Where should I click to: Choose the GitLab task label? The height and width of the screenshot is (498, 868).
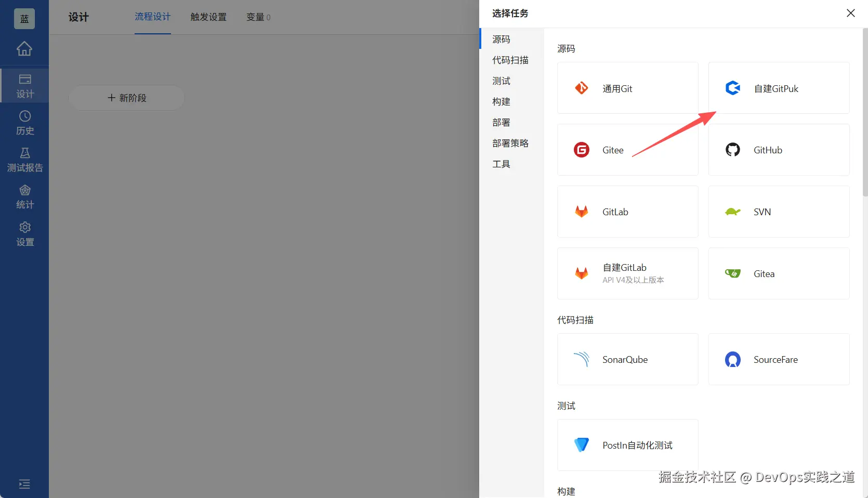(615, 212)
